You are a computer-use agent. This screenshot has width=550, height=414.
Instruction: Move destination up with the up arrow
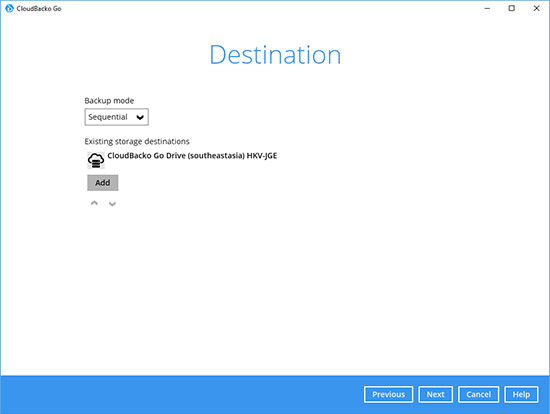94,203
